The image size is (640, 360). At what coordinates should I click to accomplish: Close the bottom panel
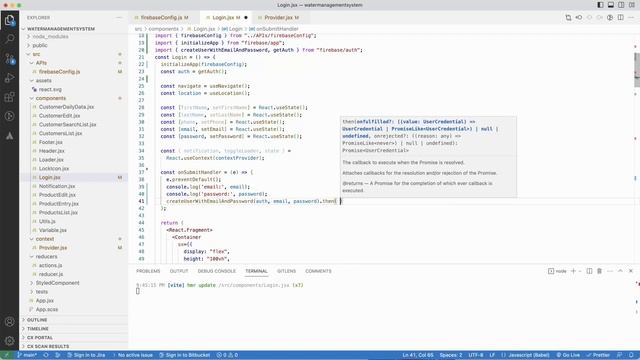point(631,271)
